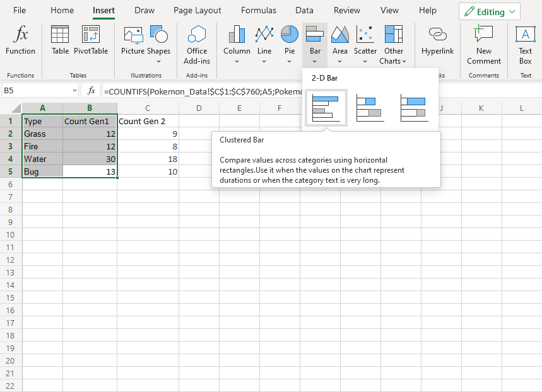
Task: Click cell C4 containing 18
Action: [x=148, y=159]
